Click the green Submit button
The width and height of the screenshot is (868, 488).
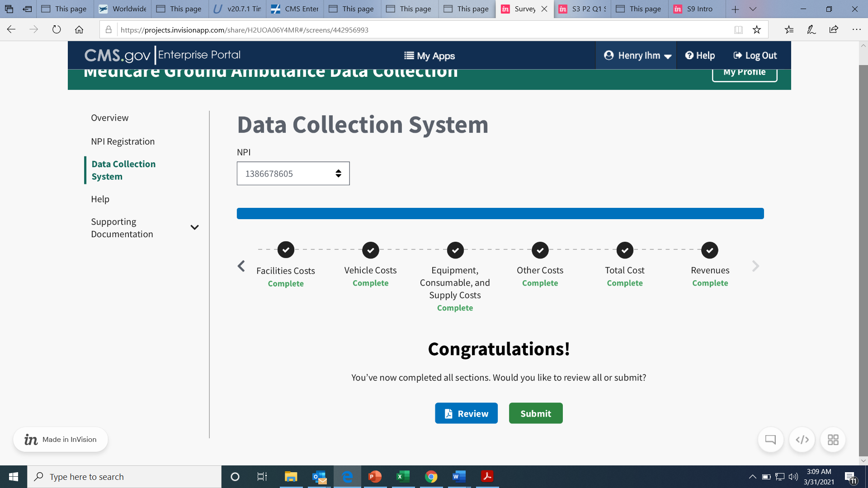pyautogui.click(x=536, y=413)
